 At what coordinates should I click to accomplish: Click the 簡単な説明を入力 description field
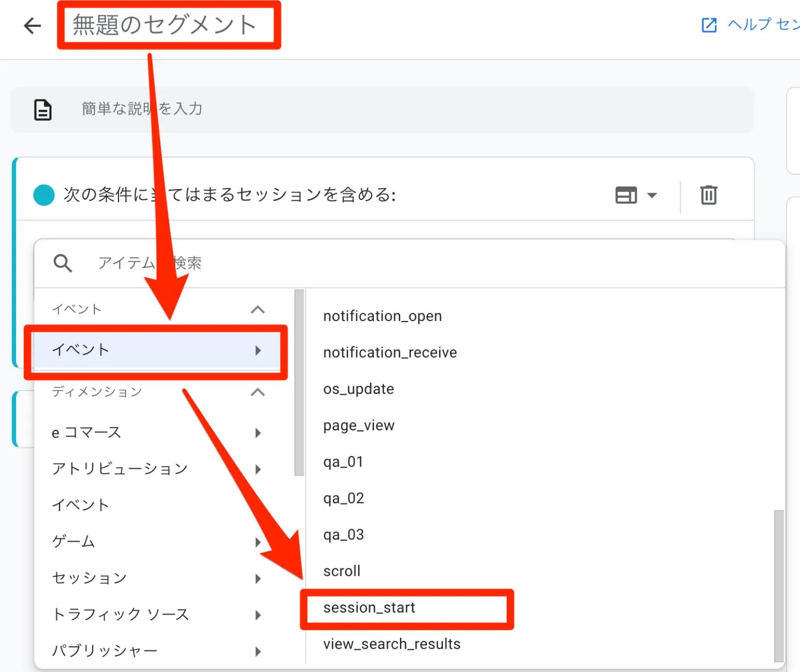coord(381,109)
